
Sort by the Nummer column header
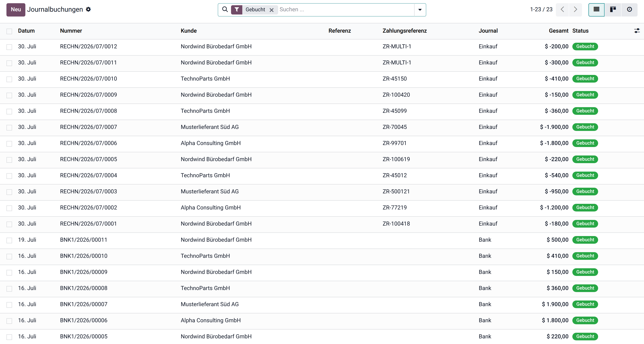(71, 31)
